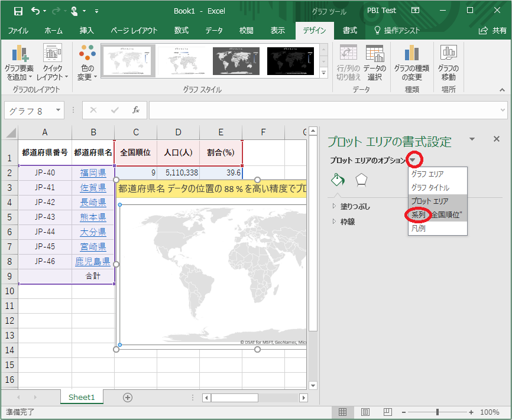
Task: Switch to ページレイアウト tab
Action: pos(134,31)
